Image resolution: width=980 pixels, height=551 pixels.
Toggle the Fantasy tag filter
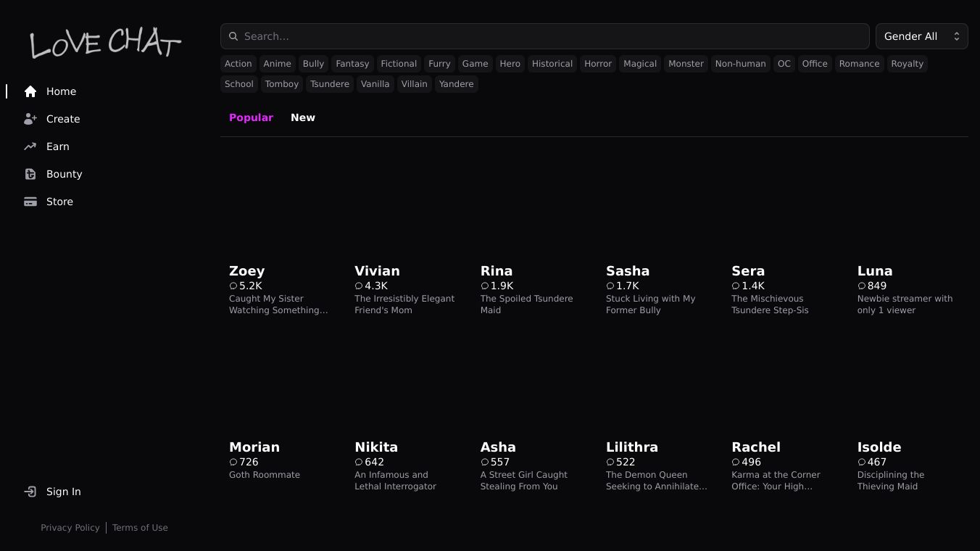click(x=352, y=64)
